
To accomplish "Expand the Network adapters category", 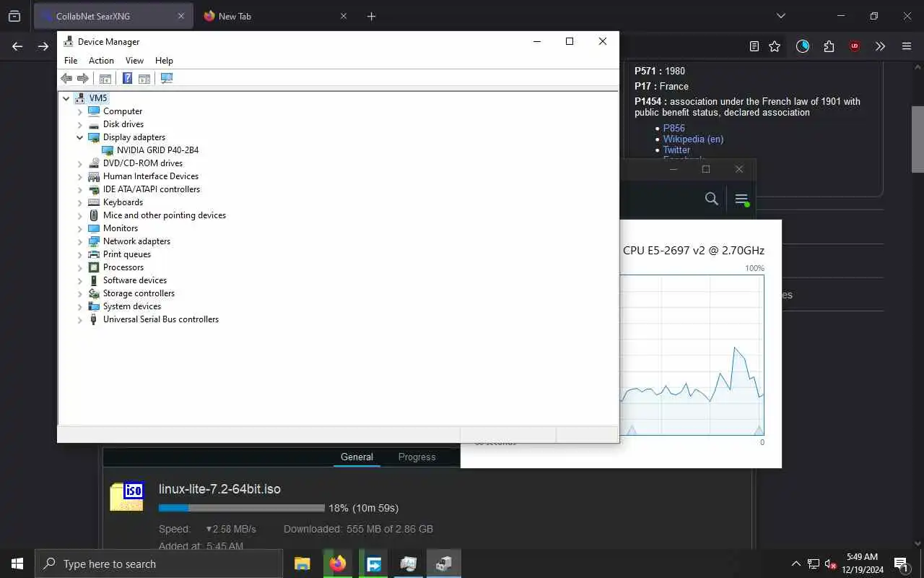I will [80, 241].
